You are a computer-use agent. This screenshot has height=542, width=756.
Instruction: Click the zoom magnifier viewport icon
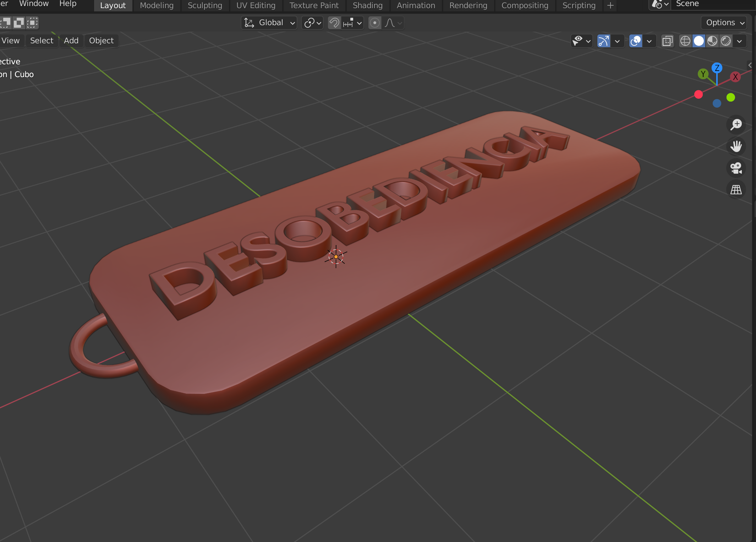tap(736, 124)
